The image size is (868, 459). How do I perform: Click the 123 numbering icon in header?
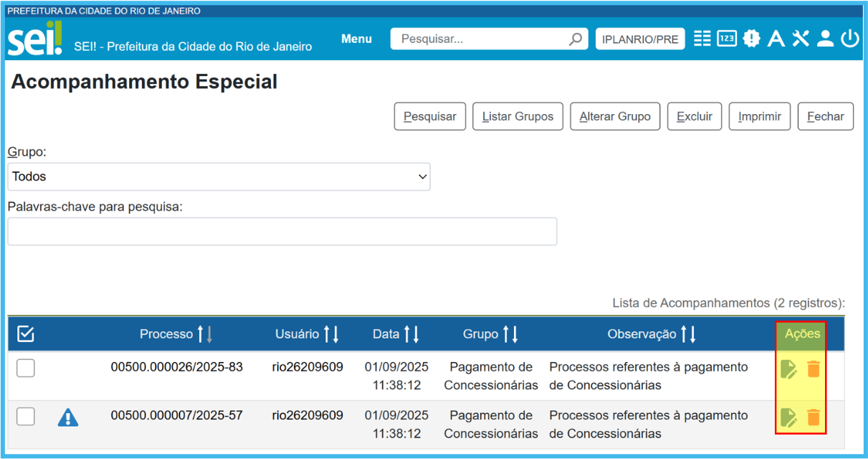pyautogui.click(x=727, y=39)
